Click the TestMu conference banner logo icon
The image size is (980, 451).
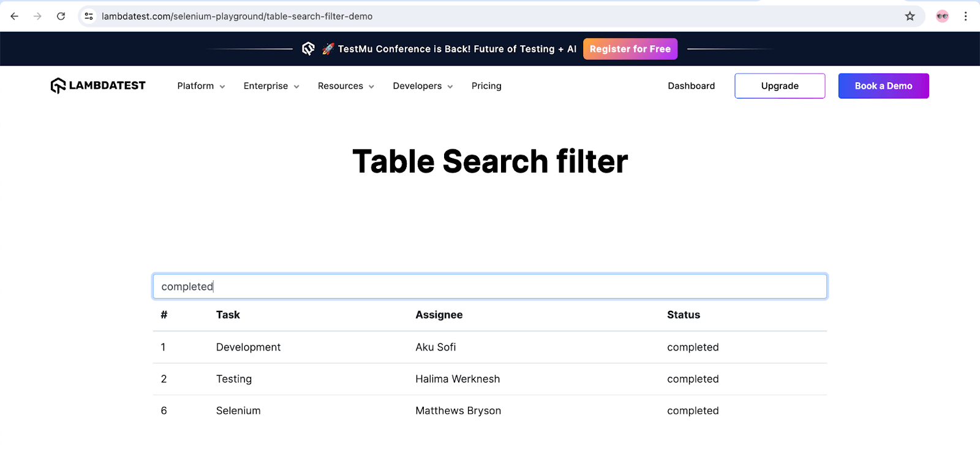(x=308, y=49)
